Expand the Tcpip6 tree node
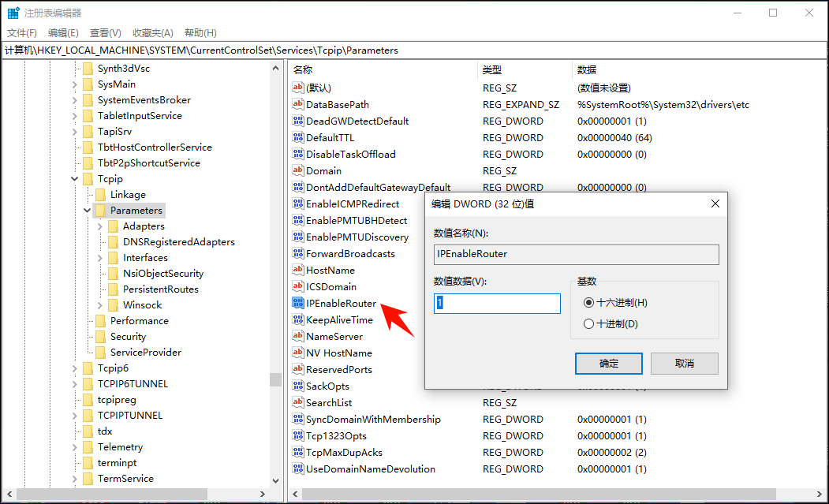 click(x=75, y=368)
